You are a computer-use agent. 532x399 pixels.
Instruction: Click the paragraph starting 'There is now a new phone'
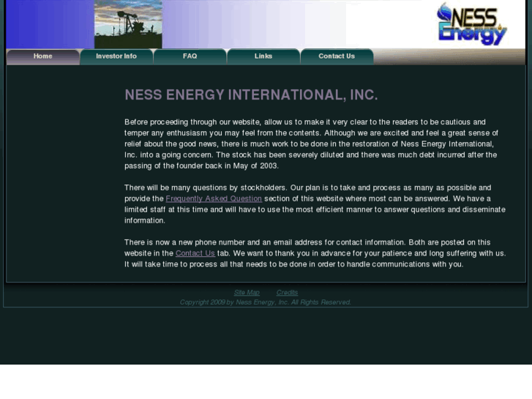tap(315, 253)
